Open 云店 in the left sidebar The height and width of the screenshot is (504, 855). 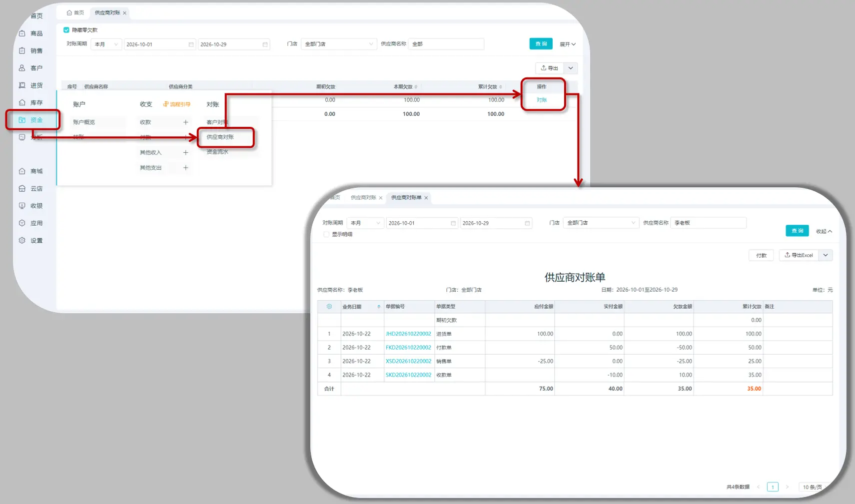point(31,189)
